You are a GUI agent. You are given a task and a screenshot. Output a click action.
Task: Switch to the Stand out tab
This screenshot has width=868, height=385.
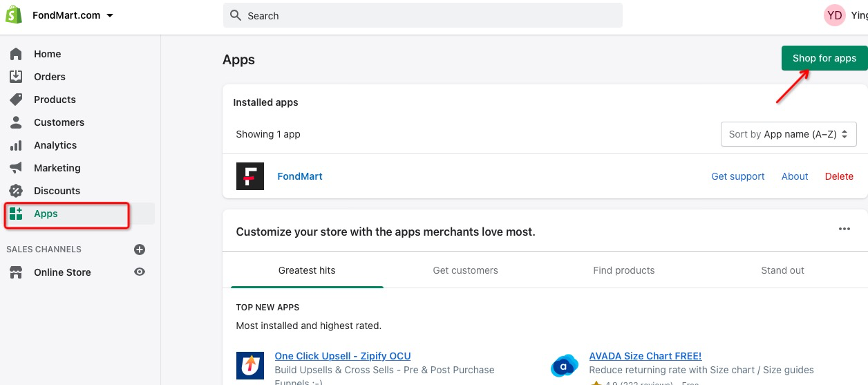click(782, 270)
